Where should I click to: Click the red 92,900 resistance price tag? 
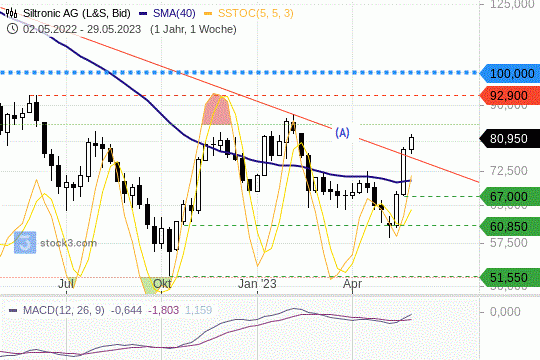(x=510, y=95)
